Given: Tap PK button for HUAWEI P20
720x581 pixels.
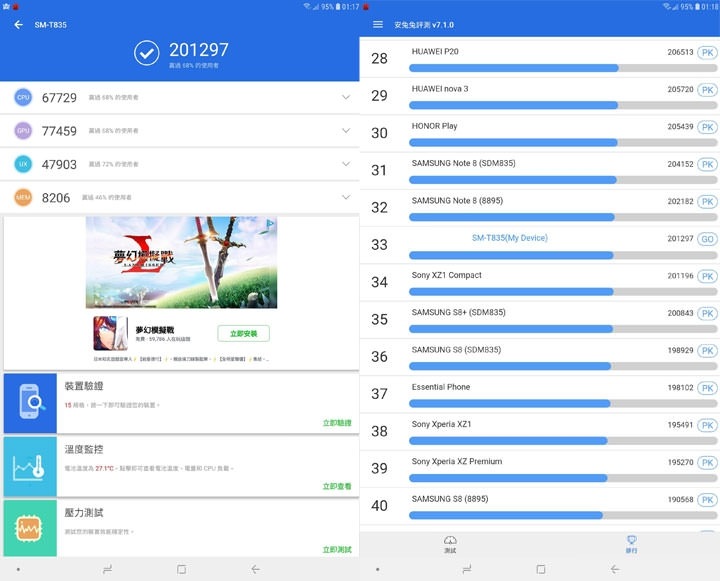Looking at the screenshot, I should 707,52.
